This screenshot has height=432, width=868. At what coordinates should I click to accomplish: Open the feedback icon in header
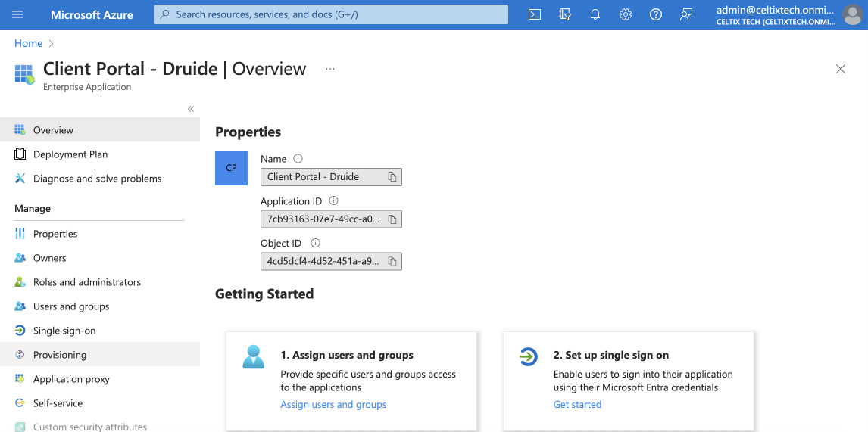pos(686,14)
